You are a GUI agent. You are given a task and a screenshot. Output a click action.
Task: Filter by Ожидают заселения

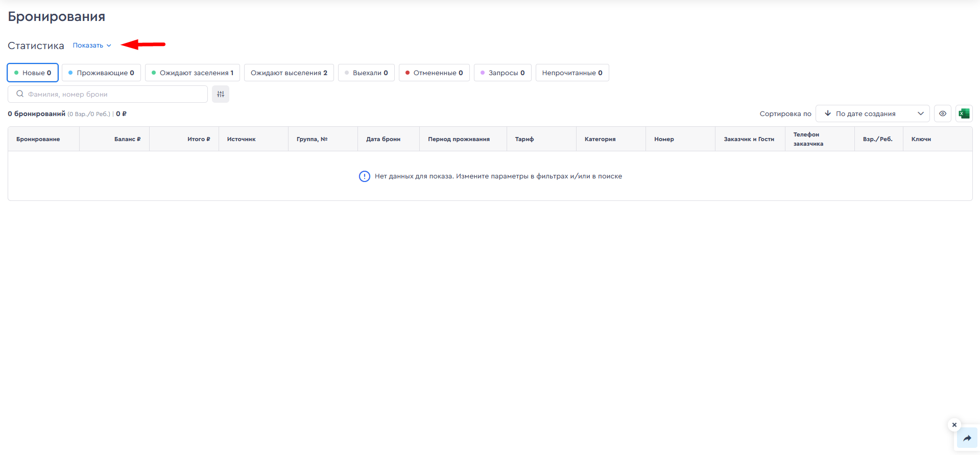click(192, 73)
